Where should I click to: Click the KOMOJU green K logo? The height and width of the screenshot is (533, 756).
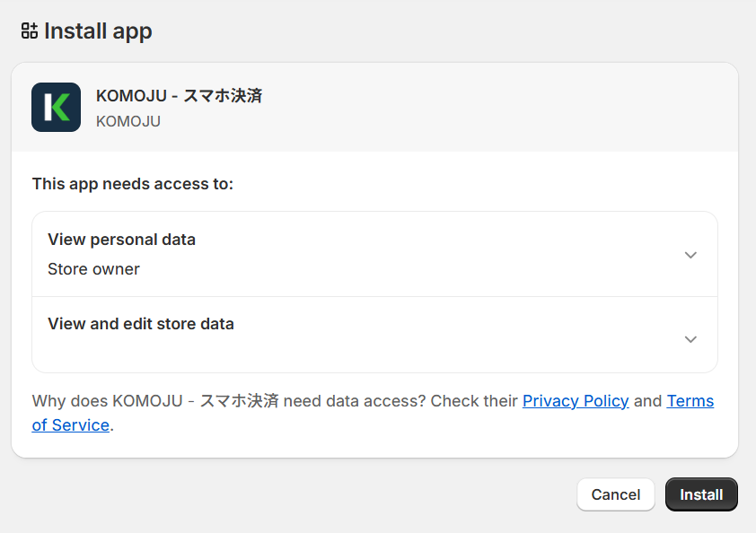click(56, 108)
